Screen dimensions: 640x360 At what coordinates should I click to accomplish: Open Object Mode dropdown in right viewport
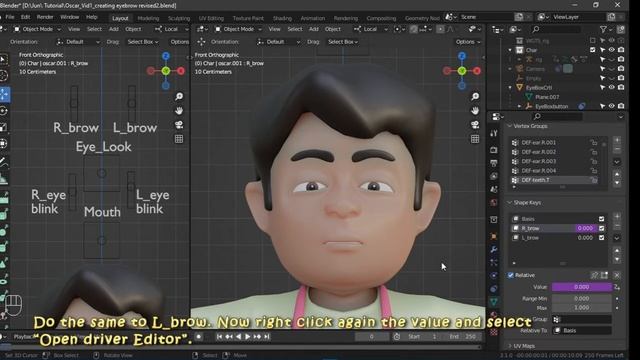[x=238, y=29]
